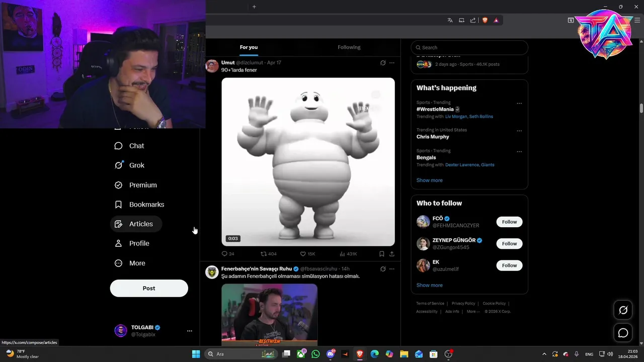Click the Grok icon on Fenerbahçe'nin Savaşçı Ruhu post

[x=383, y=269]
